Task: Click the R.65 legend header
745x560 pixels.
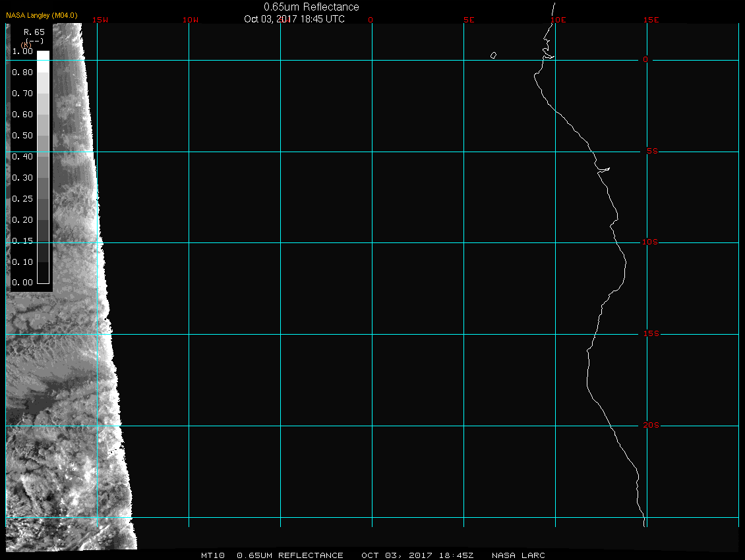Action: [33, 31]
